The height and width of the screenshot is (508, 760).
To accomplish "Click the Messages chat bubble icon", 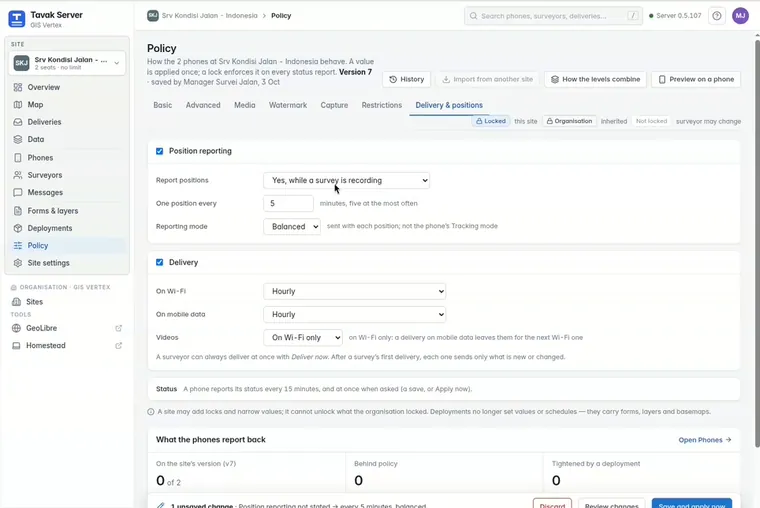I will 18,192.
